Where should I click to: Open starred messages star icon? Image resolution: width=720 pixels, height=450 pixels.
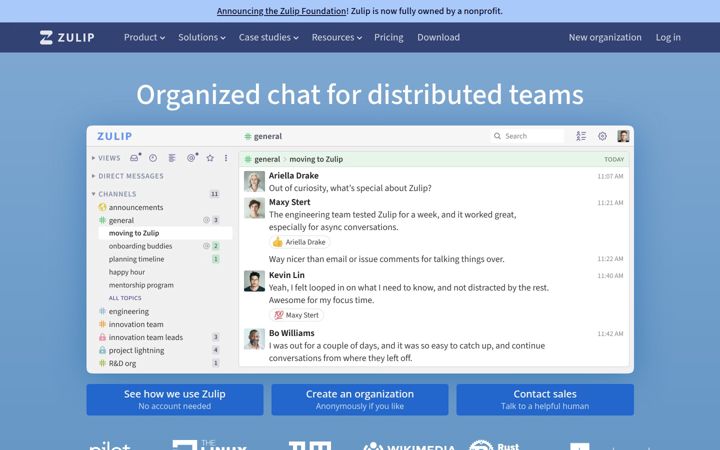pos(210,158)
